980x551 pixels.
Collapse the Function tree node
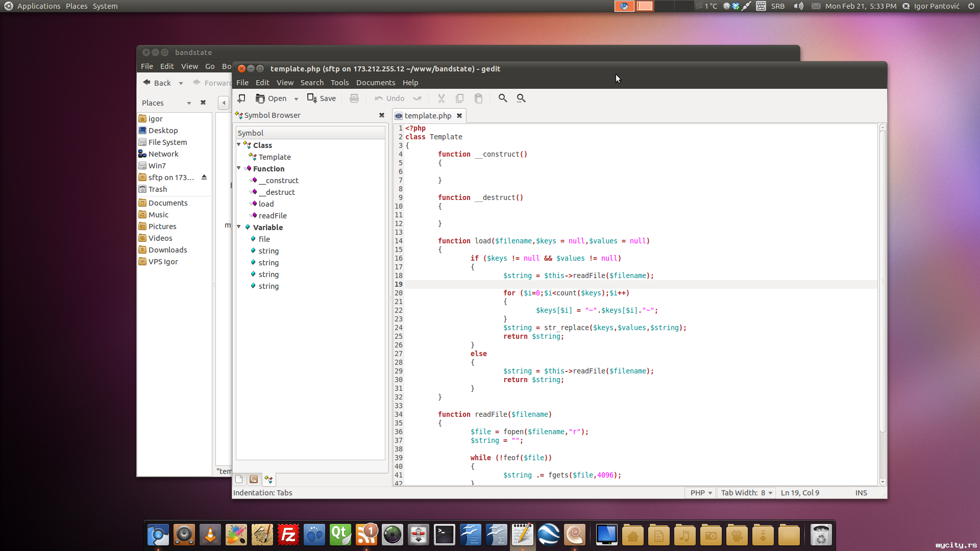point(239,168)
